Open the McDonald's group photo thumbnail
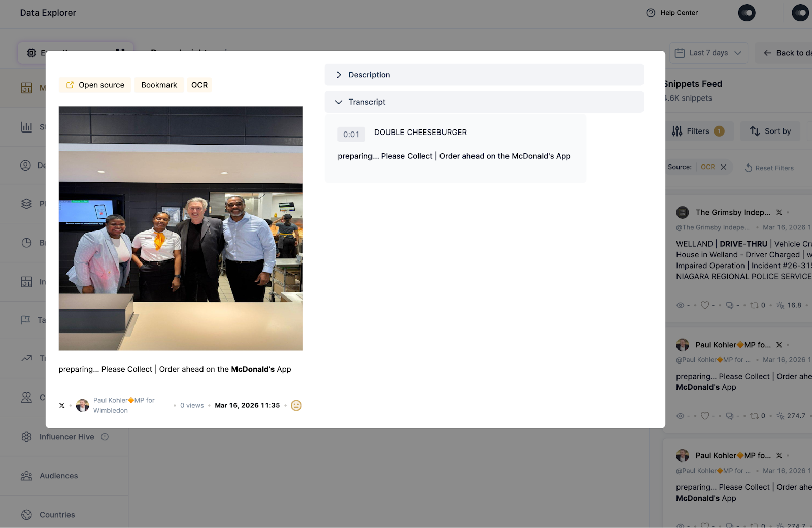812x528 pixels. pos(181,228)
